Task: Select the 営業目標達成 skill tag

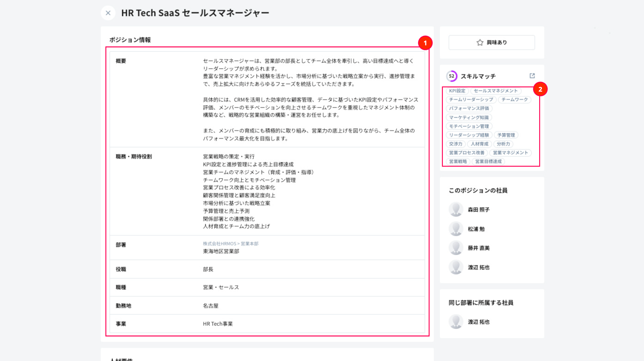Action: (488, 162)
